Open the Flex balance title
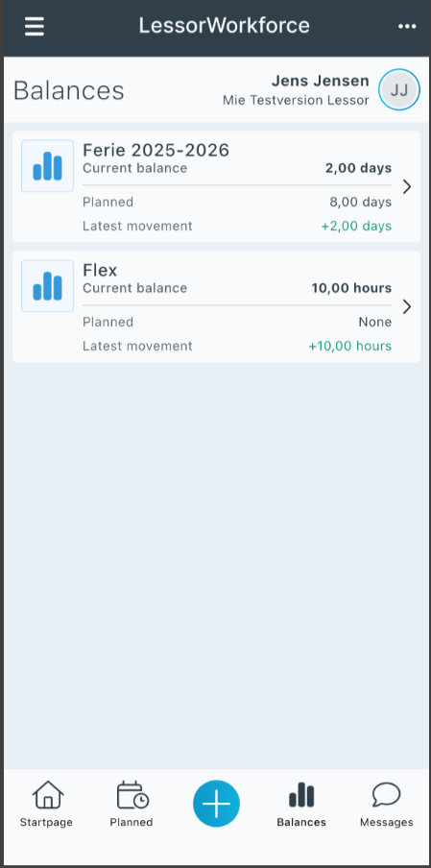The height and width of the screenshot is (868, 431). coord(100,270)
